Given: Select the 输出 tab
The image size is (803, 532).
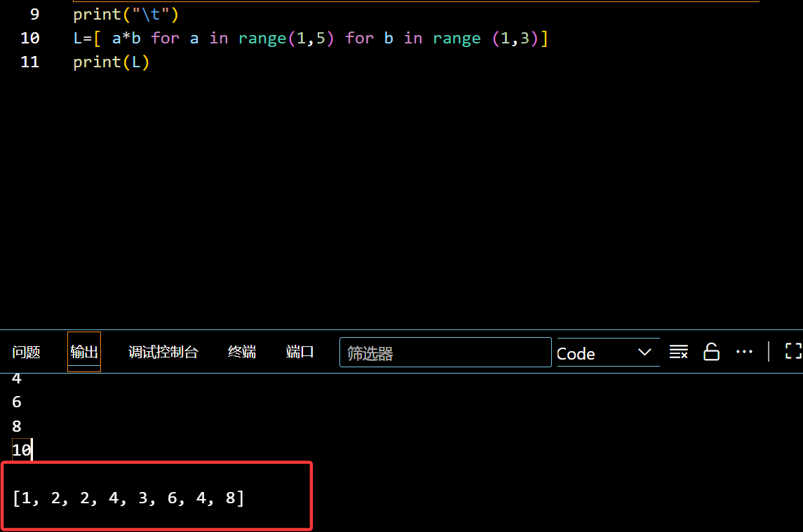Looking at the screenshot, I should (x=84, y=352).
